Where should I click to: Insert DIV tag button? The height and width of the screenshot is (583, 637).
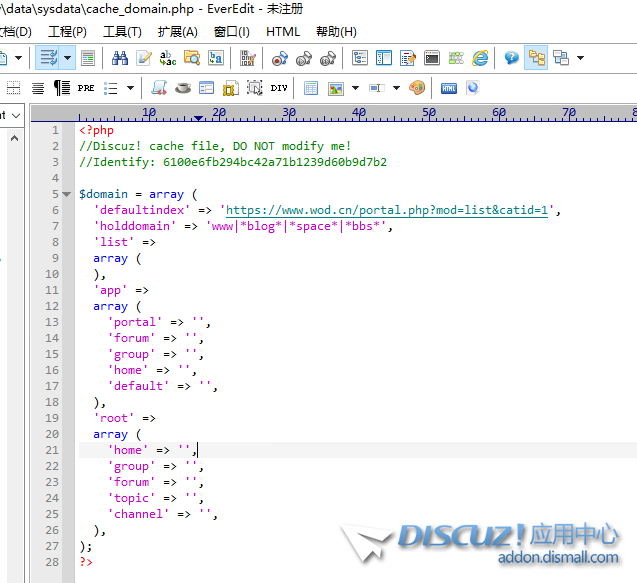point(279,88)
